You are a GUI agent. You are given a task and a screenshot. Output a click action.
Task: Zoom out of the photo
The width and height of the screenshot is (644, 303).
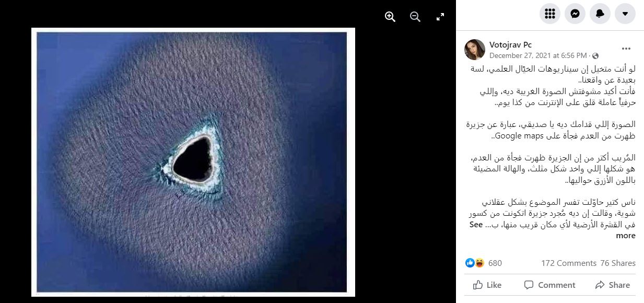tap(415, 17)
